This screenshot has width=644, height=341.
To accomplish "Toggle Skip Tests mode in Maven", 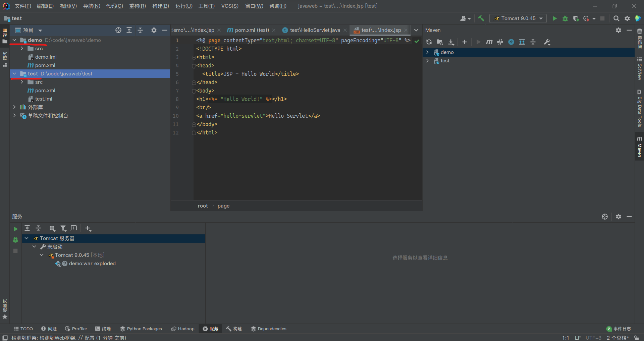I will pyautogui.click(x=511, y=42).
